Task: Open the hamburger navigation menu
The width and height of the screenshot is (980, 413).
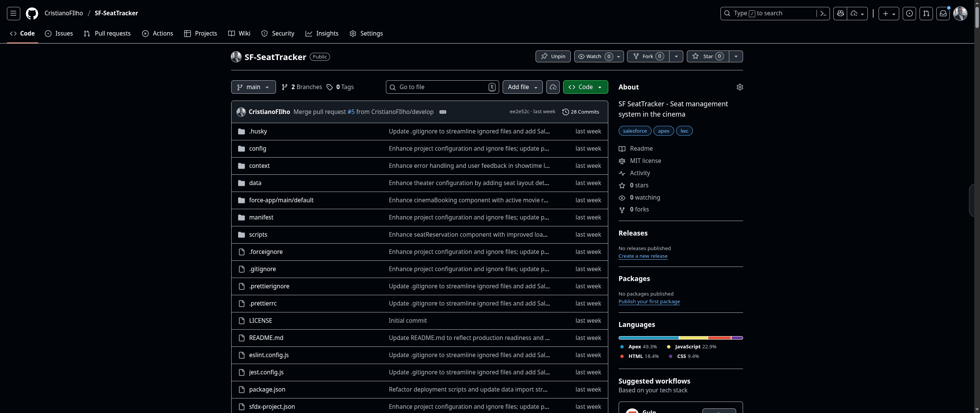Action: click(x=13, y=13)
